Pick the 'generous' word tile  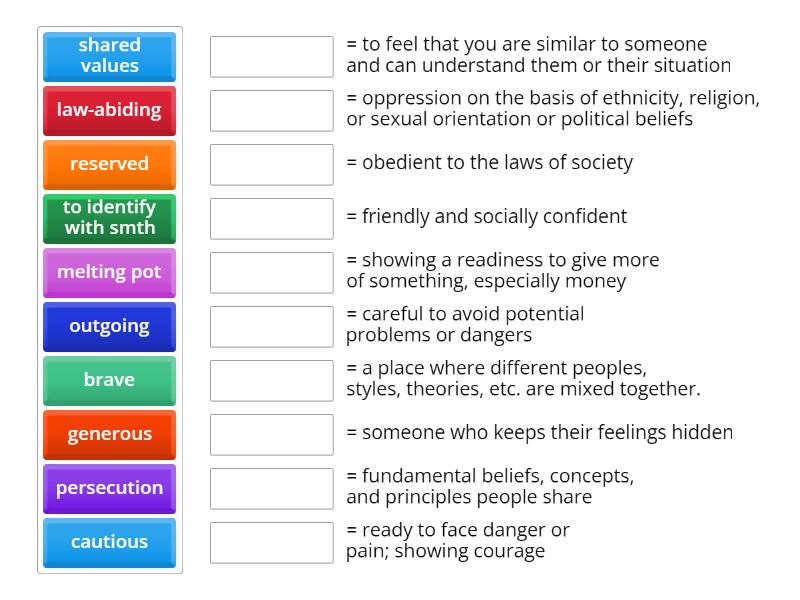pos(109,434)
